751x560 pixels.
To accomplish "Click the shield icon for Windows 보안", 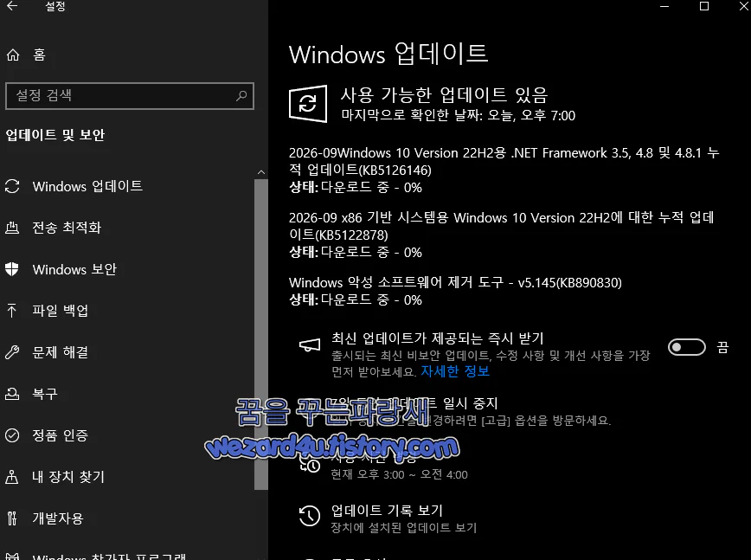I will click(x=12, y=269).
